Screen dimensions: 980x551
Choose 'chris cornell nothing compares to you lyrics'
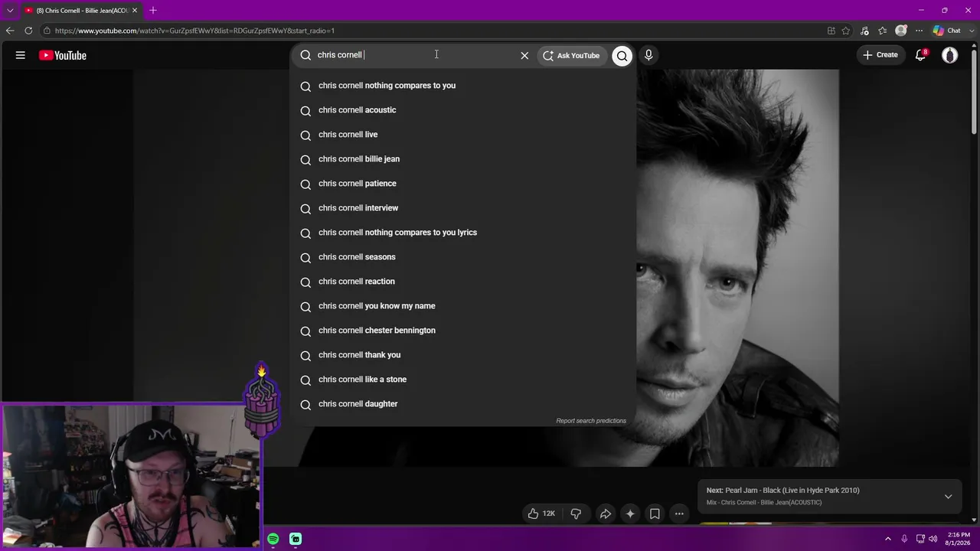[x=463, y=233]
